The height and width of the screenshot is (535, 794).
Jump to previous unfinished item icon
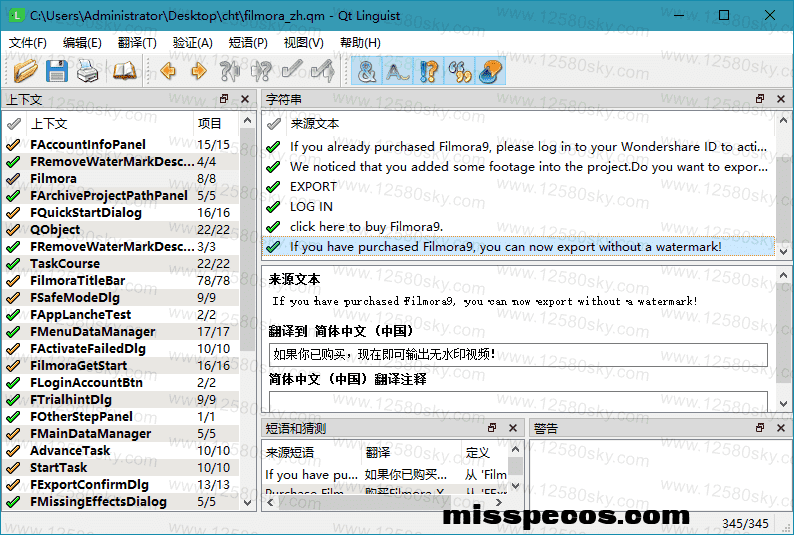pos(230,71)
